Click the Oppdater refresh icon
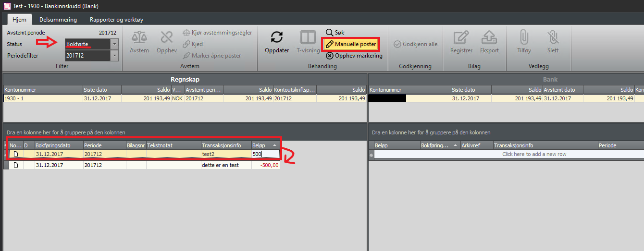This screenshot has width=644, height=251. pos(276,37)
